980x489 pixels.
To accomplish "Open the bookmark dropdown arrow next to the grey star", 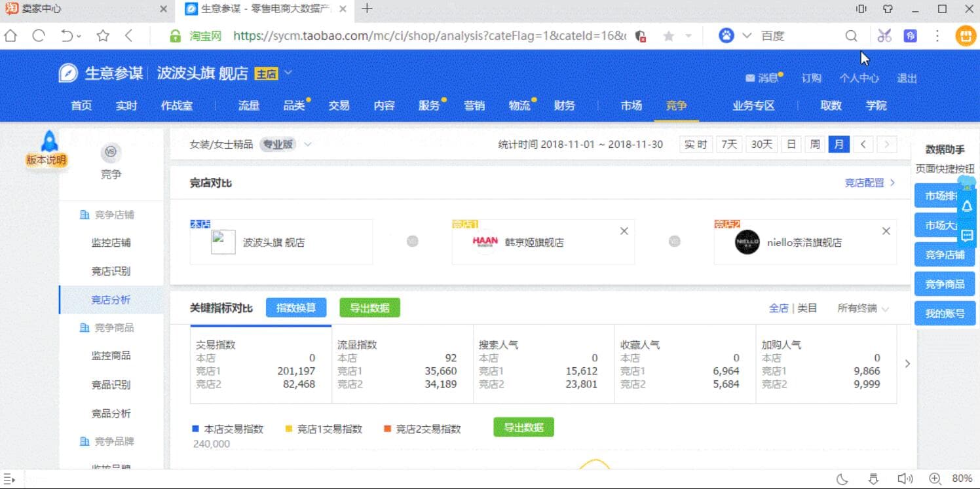I will pyautogui.click(x=688, y=36).
